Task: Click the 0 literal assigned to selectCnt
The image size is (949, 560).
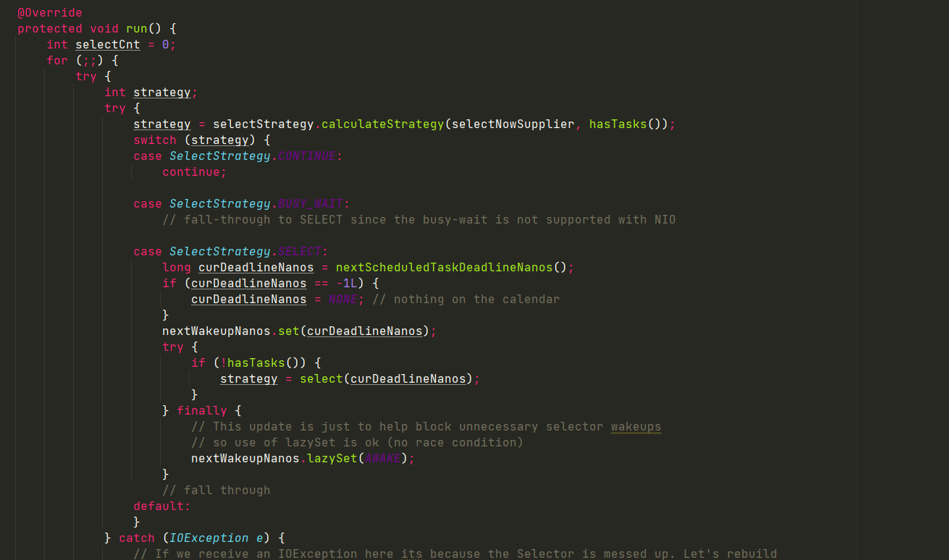Action: pyautogui.click(x=166, y=44)
